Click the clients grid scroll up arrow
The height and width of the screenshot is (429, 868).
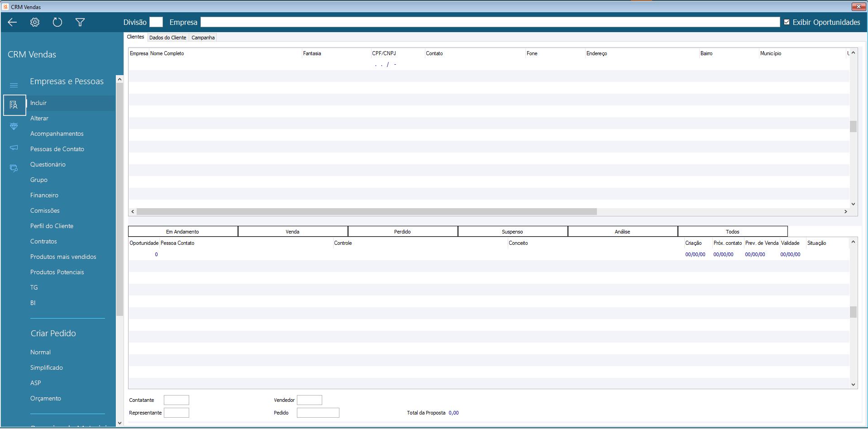(853, 52)
